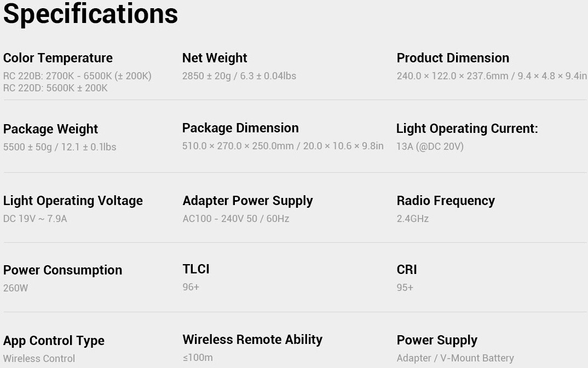Click the Adapter Power Supply heading
This screenshot has width=588, height=368.
[x=247, y=201]
